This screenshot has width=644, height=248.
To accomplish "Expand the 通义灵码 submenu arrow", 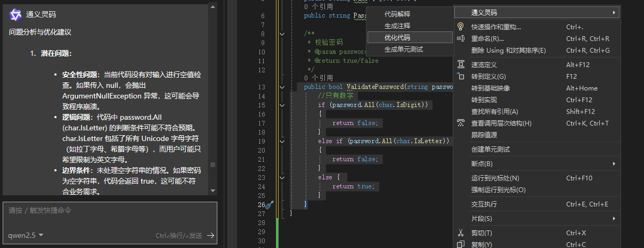I will coord(614,12).
